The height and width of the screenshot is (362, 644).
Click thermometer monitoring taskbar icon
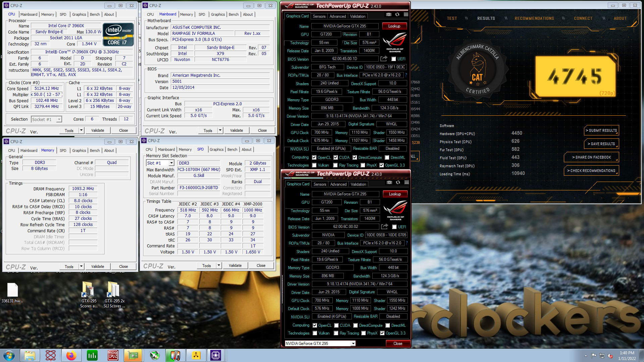(175, 355)
